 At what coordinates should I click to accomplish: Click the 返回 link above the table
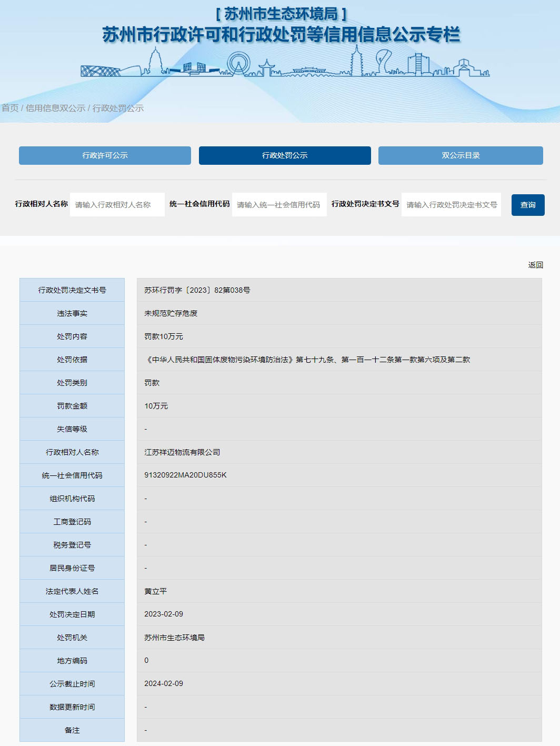[535, 265]
